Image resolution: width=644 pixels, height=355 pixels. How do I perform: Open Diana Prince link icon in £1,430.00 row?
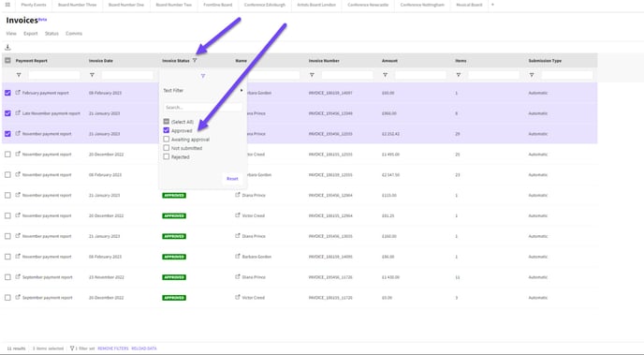click(238, 277)
